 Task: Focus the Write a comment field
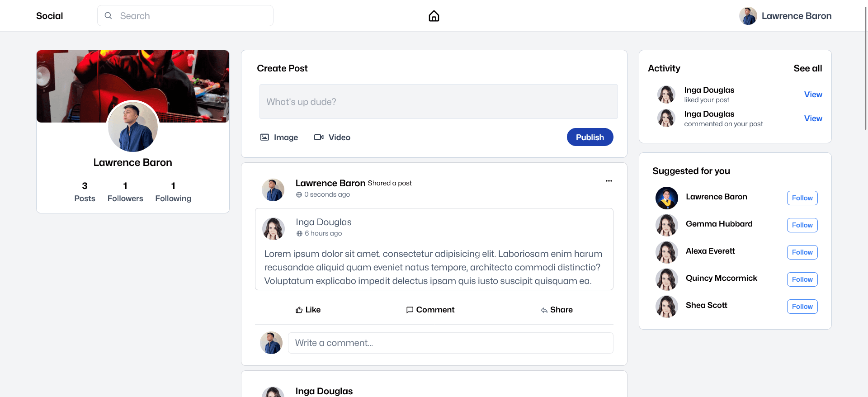pyautogui.click(x=450, y=343)
